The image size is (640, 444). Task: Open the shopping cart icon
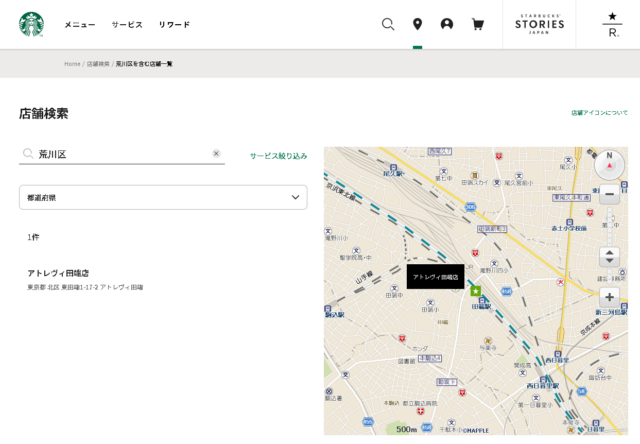[x=478, y=24]
